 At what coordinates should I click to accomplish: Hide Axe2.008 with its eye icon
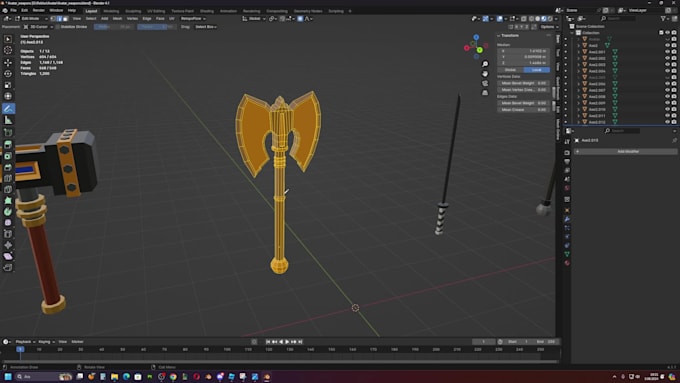coord(667,97)
